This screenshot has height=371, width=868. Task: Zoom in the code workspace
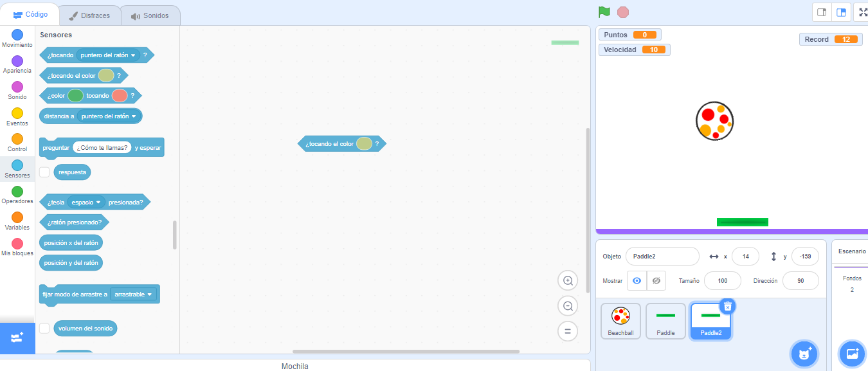coord(568,280)
